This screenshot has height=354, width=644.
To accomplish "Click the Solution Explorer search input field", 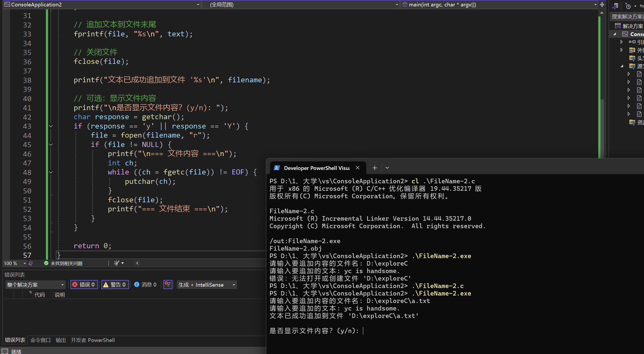I will [627, 17].
